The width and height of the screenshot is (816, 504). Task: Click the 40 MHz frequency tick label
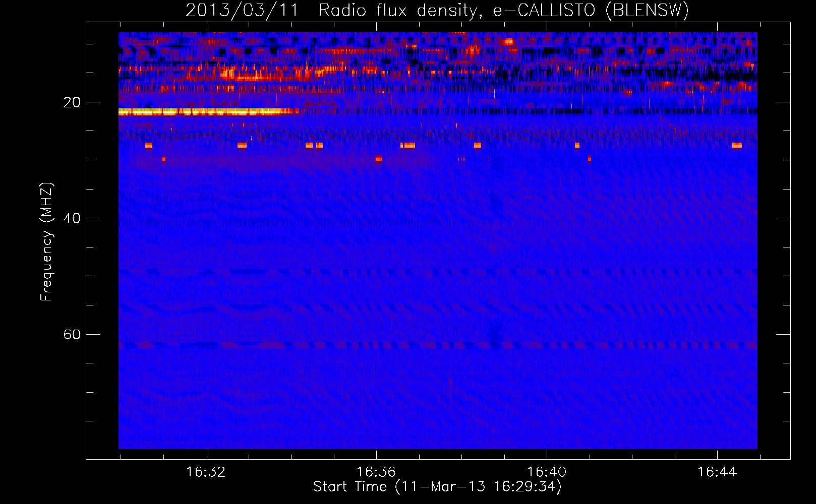point(72,218)
